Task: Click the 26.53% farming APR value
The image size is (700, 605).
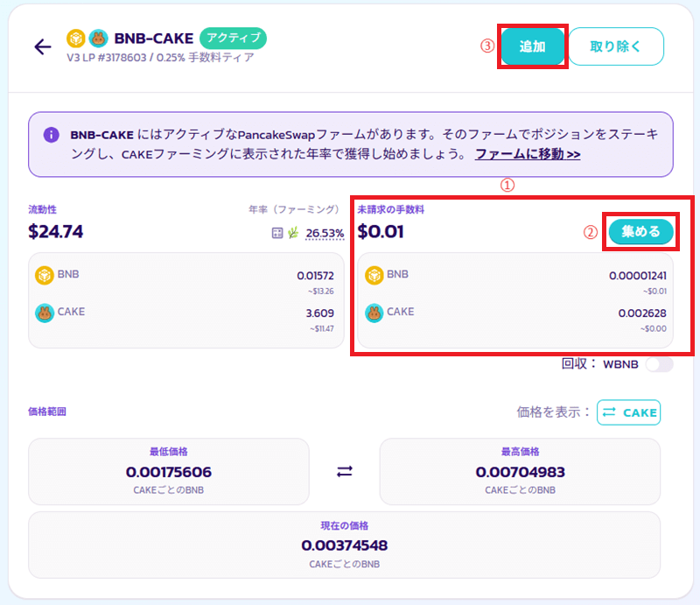Action: click(325, 233)
